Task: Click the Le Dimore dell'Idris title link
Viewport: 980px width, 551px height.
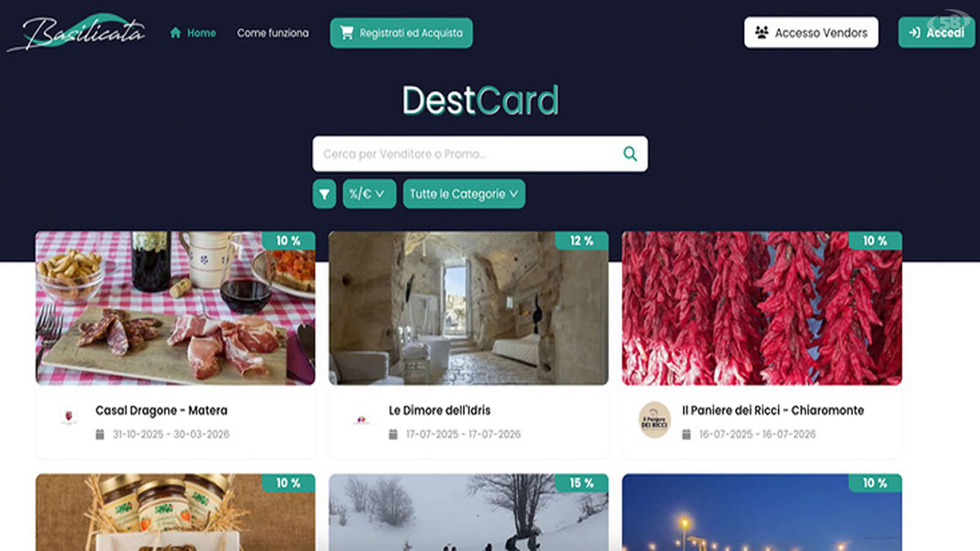Action: click(440, 410)
